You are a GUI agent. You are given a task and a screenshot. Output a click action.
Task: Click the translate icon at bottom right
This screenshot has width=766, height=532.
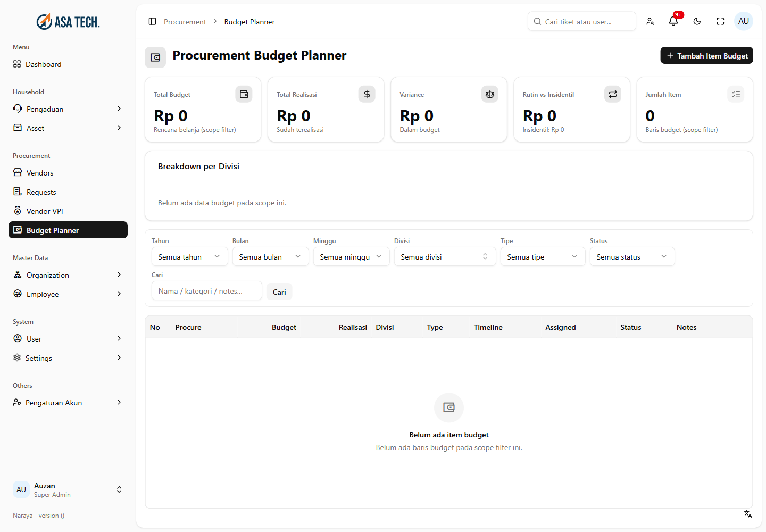(x=748, y=514)
